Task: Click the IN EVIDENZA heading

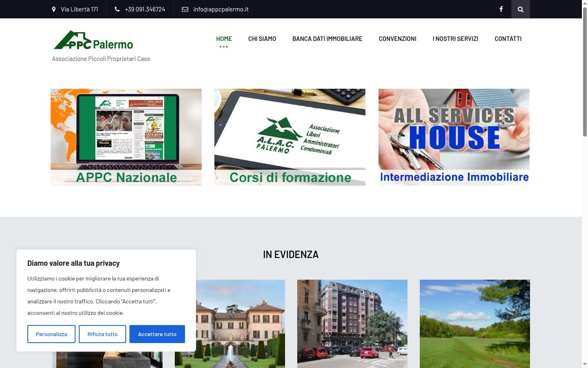Action: point(291,254)
